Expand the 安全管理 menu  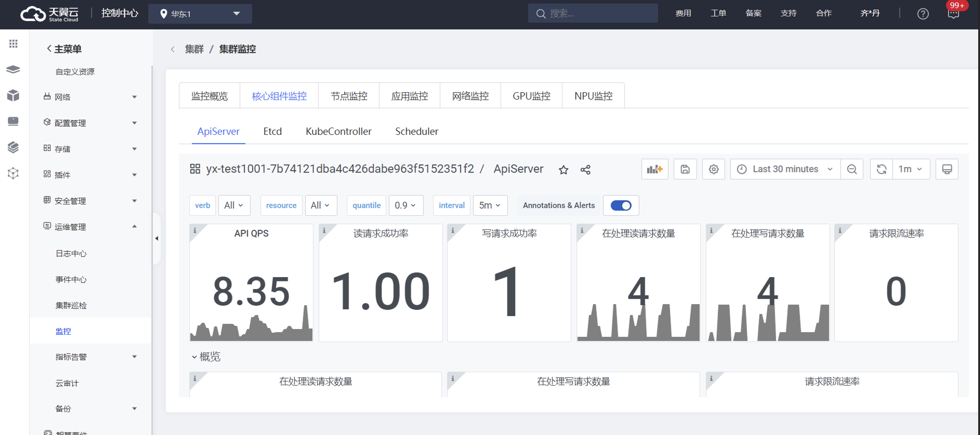90,201
